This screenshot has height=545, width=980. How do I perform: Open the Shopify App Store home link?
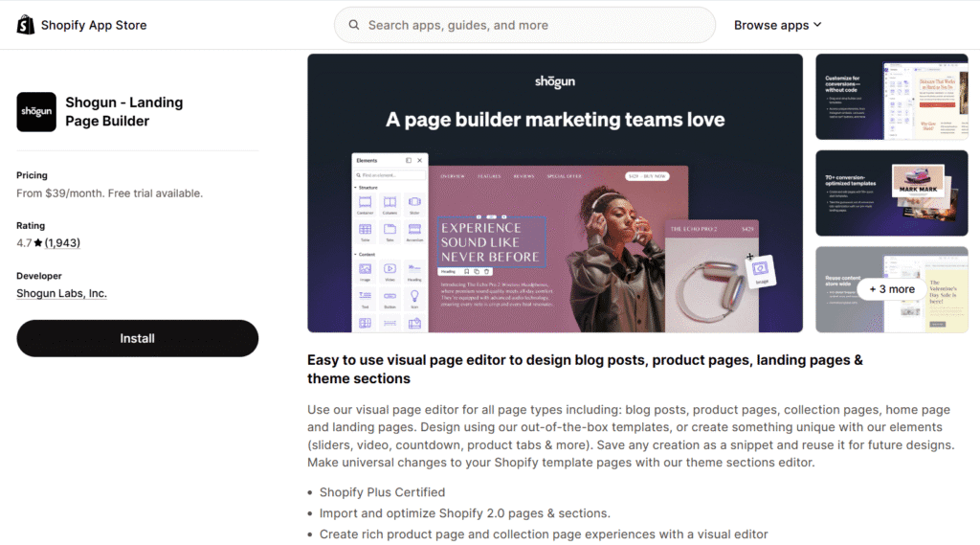click(x=82, y=25)
